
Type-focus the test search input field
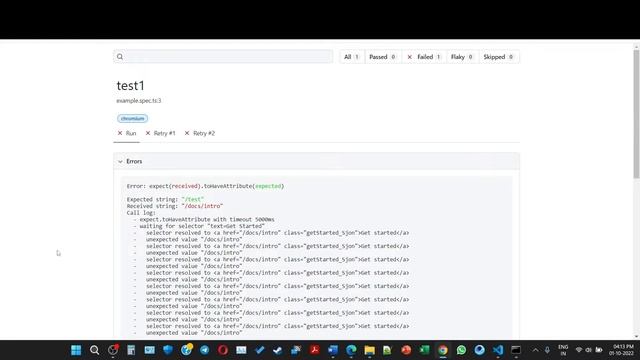point(223,57)
